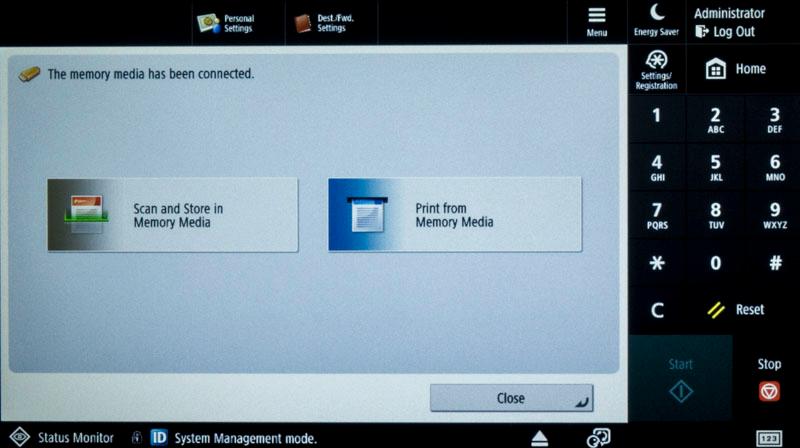Open the hamburger Menu
This screenshot has height=448, width=800.
596,22
